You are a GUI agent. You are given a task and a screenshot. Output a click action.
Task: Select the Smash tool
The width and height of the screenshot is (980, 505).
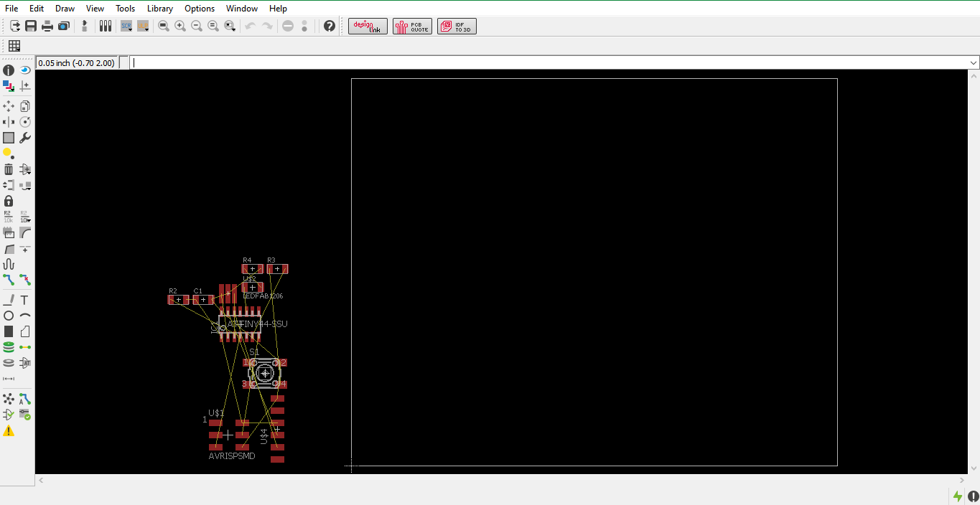(9, 232)
